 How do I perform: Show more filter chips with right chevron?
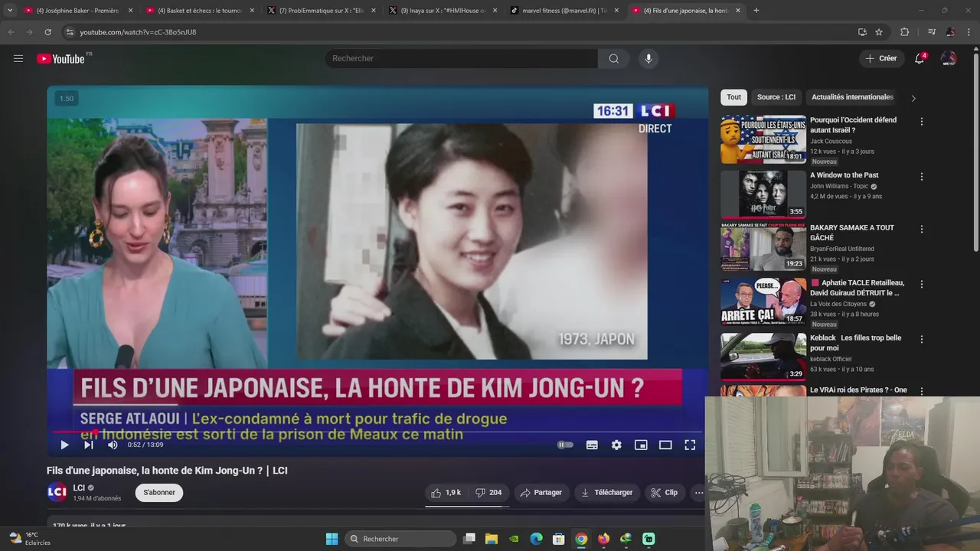pyautogui.click(x=913, y=98)
